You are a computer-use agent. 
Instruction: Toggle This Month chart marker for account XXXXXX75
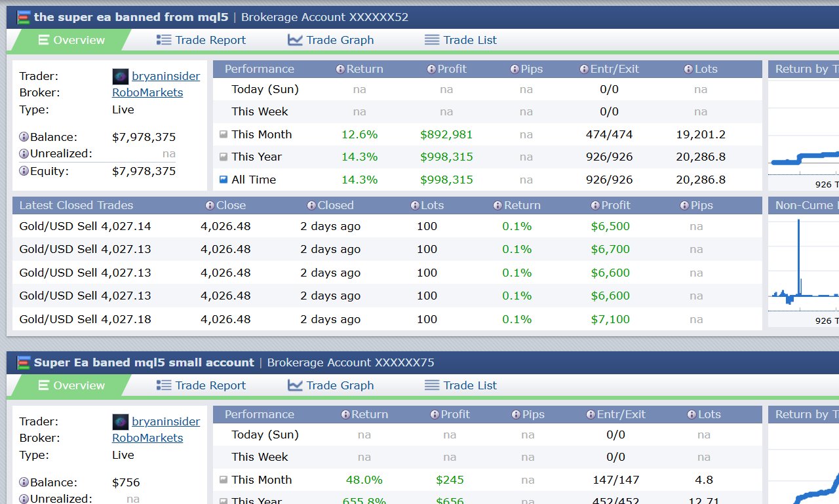tap(224, 480)
